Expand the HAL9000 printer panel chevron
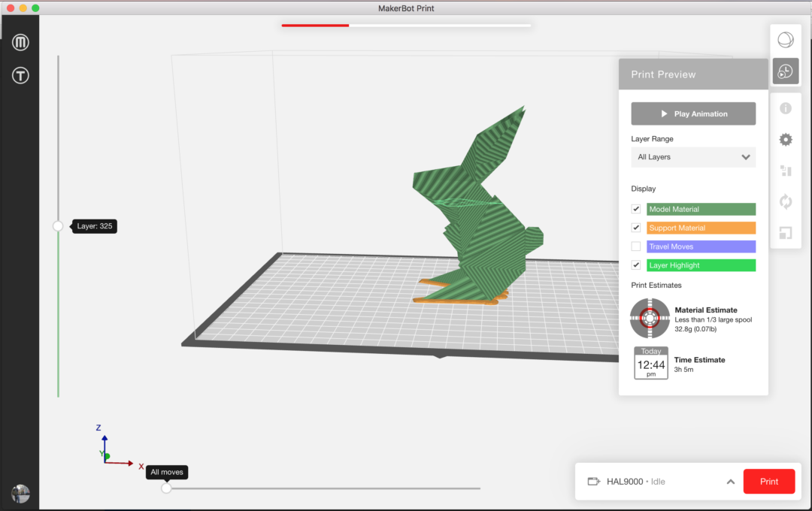This screenshot has width=812, height=511. [731, 481]
